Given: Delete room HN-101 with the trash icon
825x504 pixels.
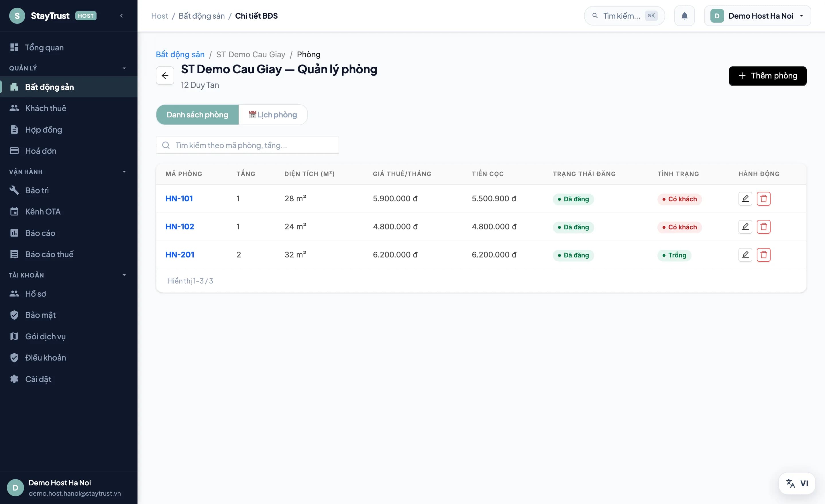Looking at the screenshot, I should (763, 199).
